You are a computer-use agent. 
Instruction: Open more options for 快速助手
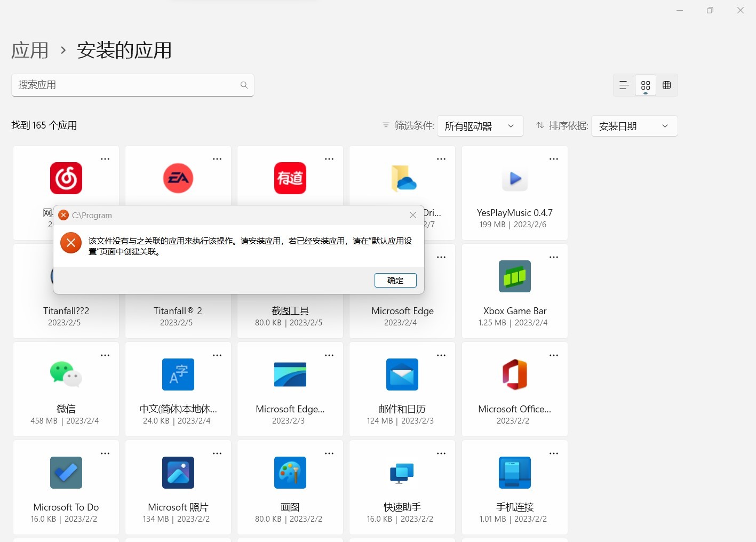[441, 453]
